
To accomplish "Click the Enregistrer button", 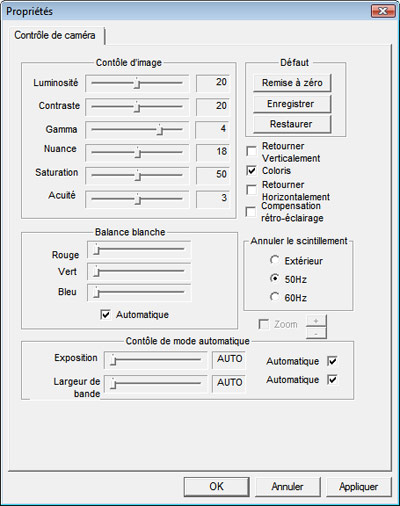I will [x=292, y=104].
